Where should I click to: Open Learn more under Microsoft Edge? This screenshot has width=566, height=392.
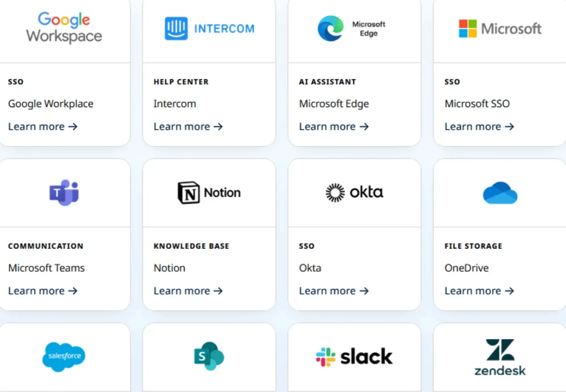point(334,126)
